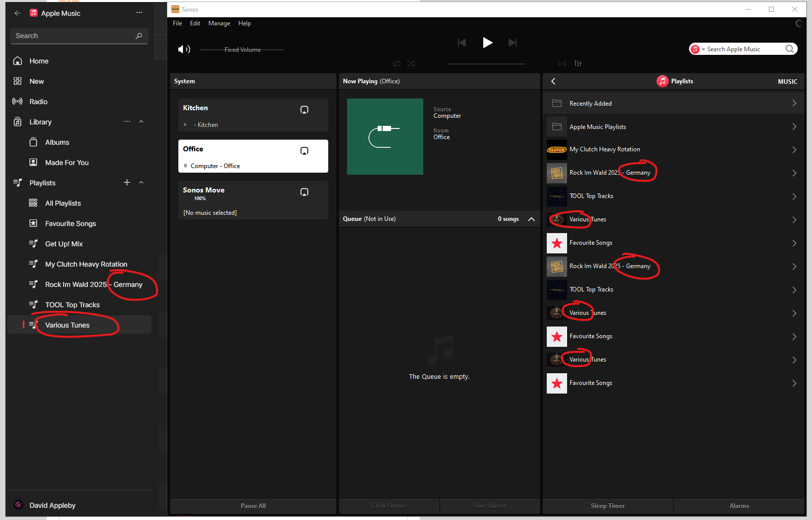
Task: Expand the Kitchen track triangle
Action: pyautogui.click(x=185, y=124)
